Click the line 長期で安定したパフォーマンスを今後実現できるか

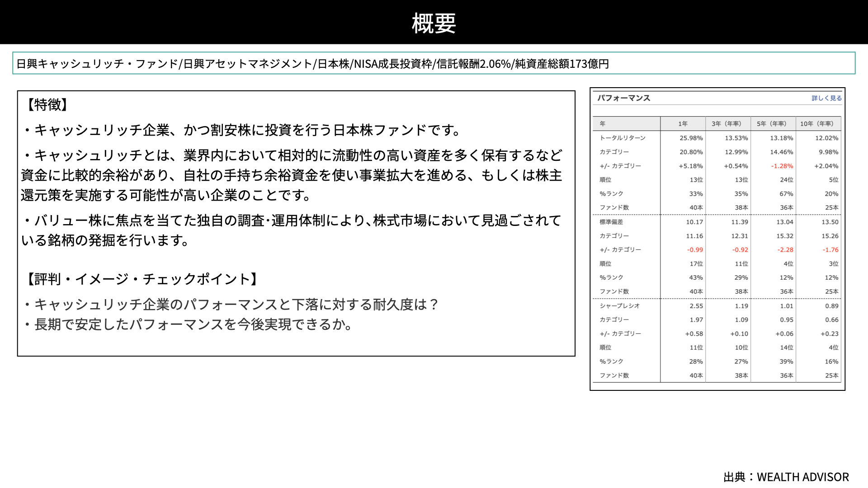click(188, 324)
